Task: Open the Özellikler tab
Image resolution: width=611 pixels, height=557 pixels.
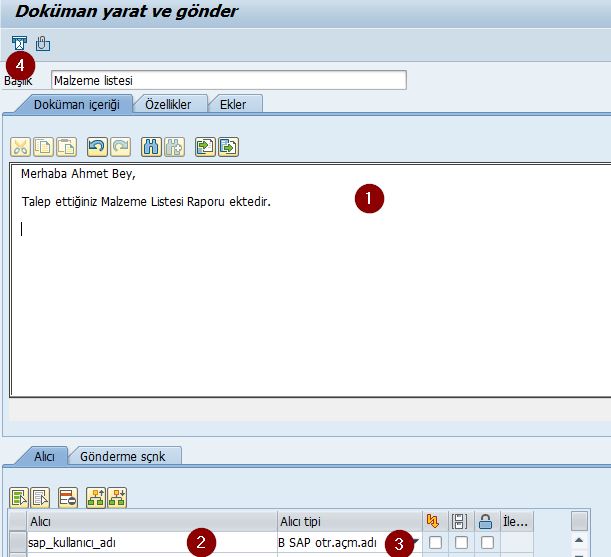Action: [x=168, y=104]
